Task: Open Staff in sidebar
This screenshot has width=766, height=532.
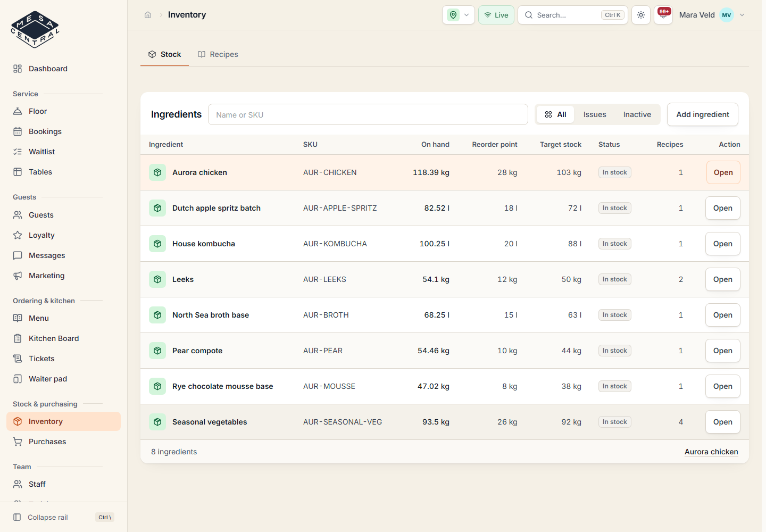Action: [63, 484]
